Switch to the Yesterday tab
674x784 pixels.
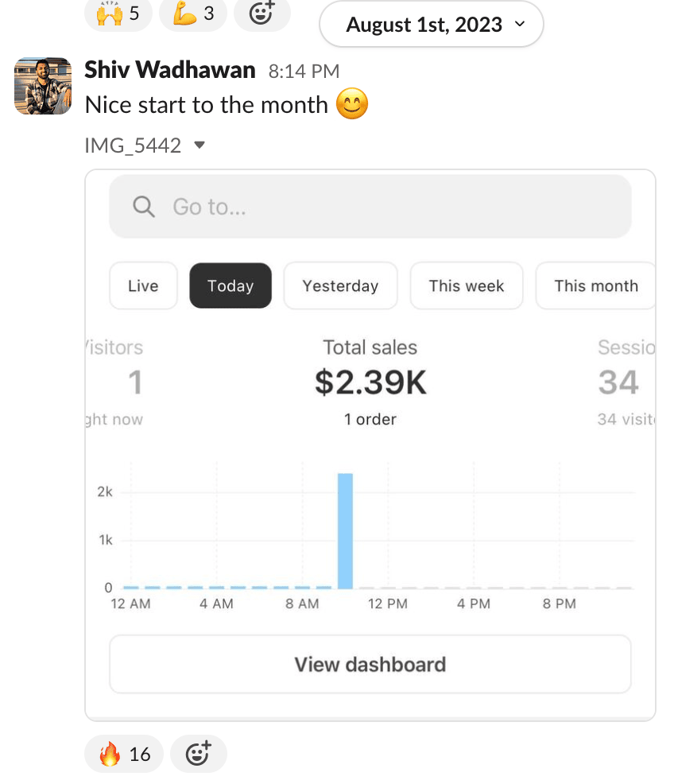tap(340, 285)
